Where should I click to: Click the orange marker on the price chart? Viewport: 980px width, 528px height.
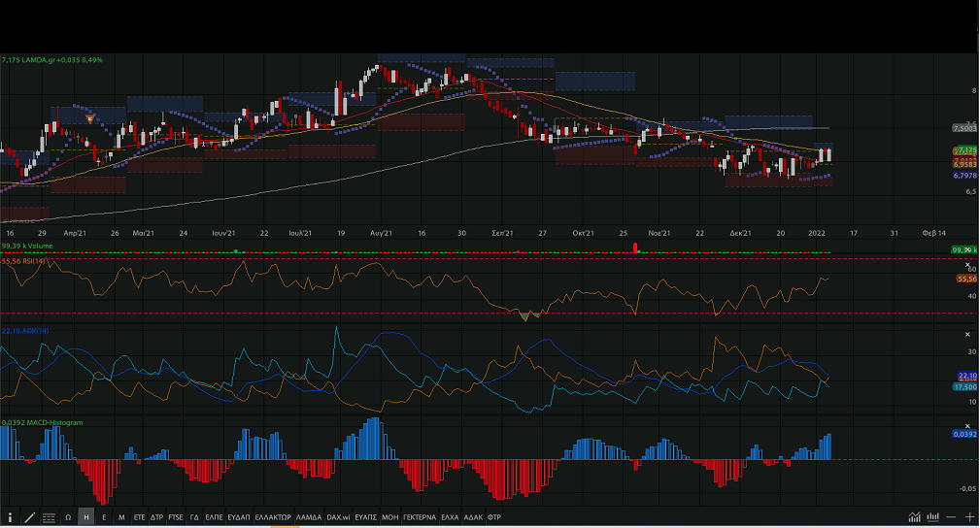(90, 117)
